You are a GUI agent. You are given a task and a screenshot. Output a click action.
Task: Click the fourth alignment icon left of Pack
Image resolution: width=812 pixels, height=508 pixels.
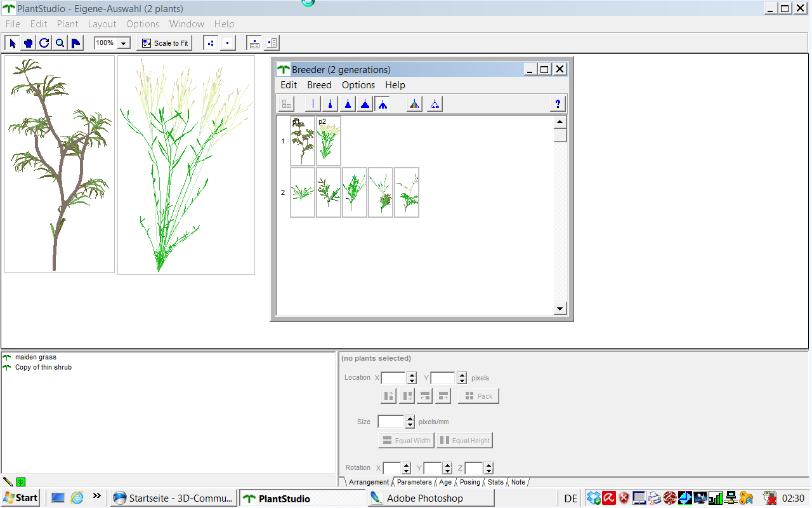(x=443, y=396)
